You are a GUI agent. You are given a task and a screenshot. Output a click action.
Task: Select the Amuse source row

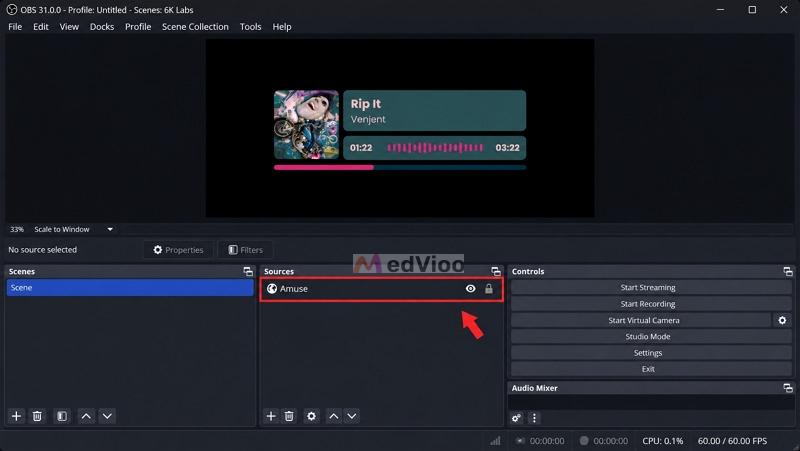pyautogui.click(x=382, y=289)
